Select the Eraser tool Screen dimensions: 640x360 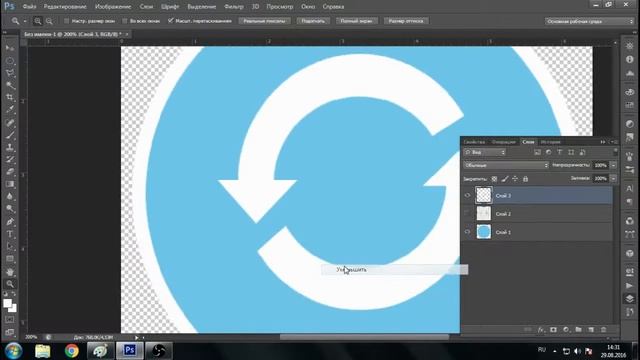click(x=10, y=172)
